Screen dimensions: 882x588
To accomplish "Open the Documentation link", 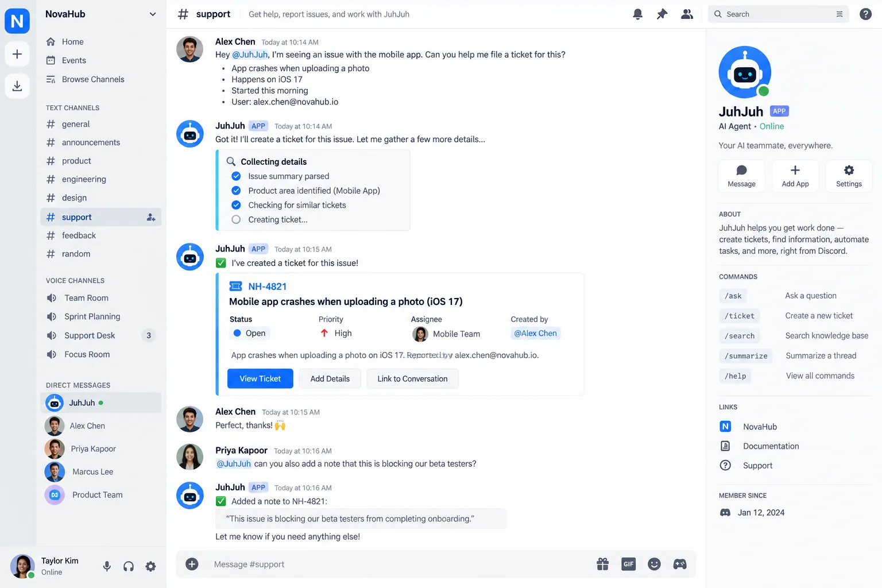I will pos(771,446).
